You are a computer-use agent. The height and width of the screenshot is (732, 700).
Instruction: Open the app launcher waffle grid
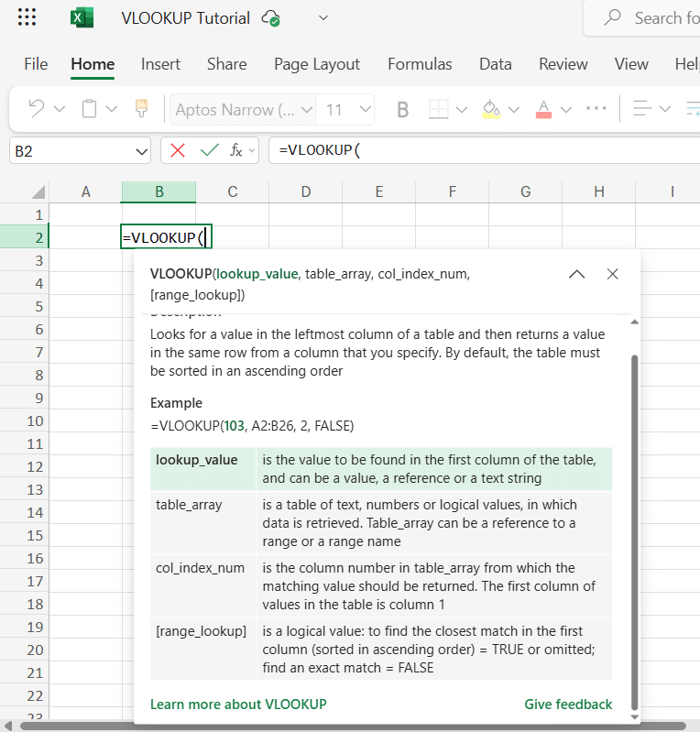tap(27, 17)
